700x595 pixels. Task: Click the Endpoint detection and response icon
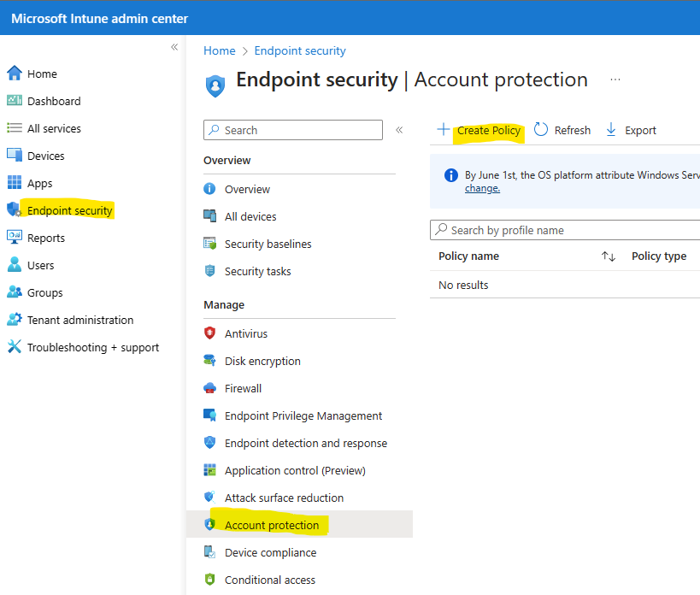pyautogui.click(x=209, y=442)
